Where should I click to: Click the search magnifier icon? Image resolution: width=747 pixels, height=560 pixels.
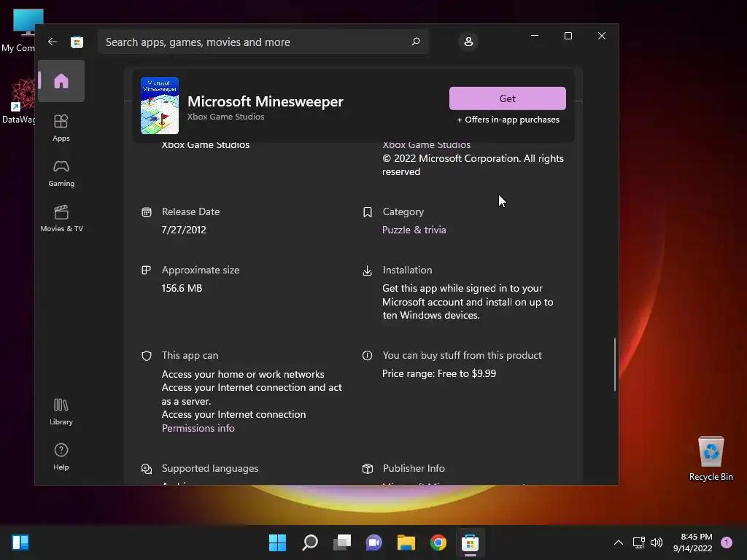[415, 42]
